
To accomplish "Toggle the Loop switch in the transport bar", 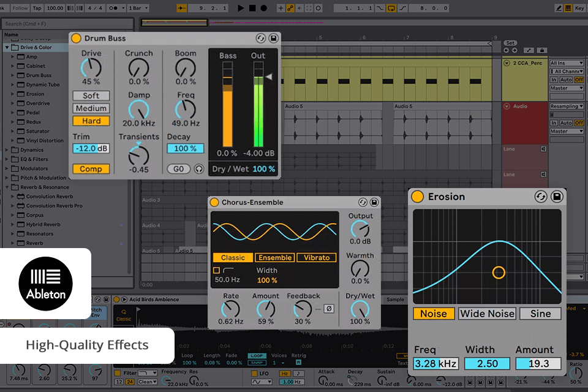I will pos(391,8).
